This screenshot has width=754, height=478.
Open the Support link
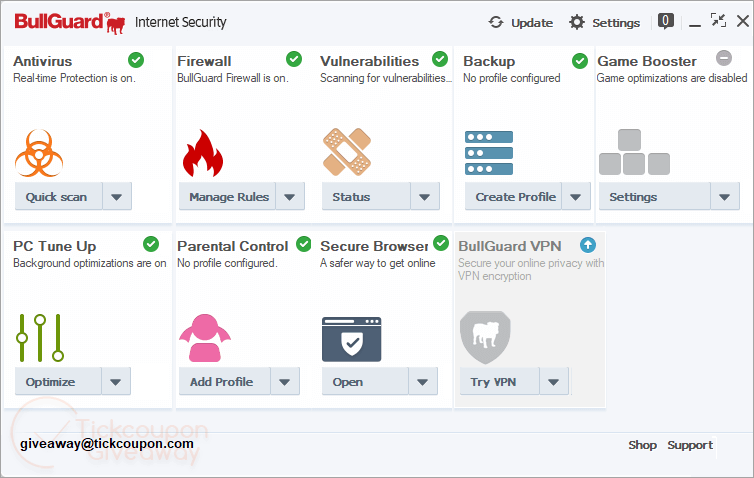point(690,445)
